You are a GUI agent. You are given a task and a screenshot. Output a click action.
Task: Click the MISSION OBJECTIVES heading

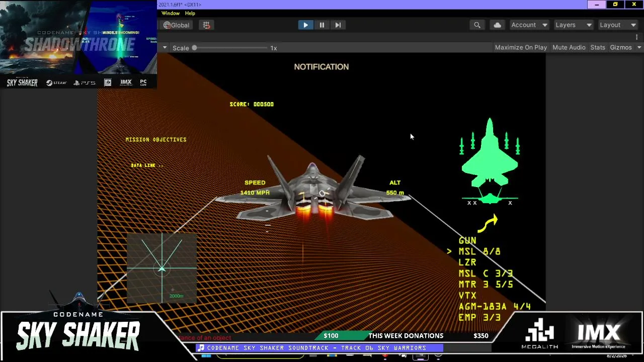(x=156, y=140)
